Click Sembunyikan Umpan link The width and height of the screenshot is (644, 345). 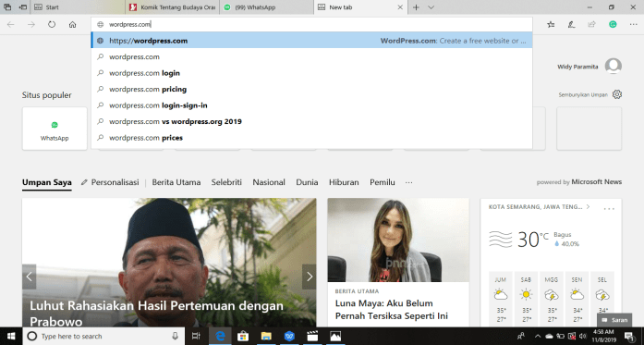tap(583, 94)
